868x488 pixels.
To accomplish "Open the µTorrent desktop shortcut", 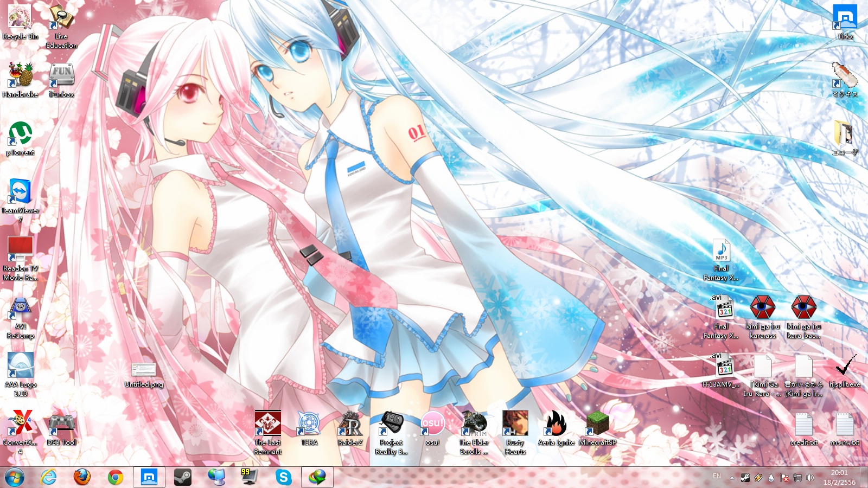I will tap(20, 139).
